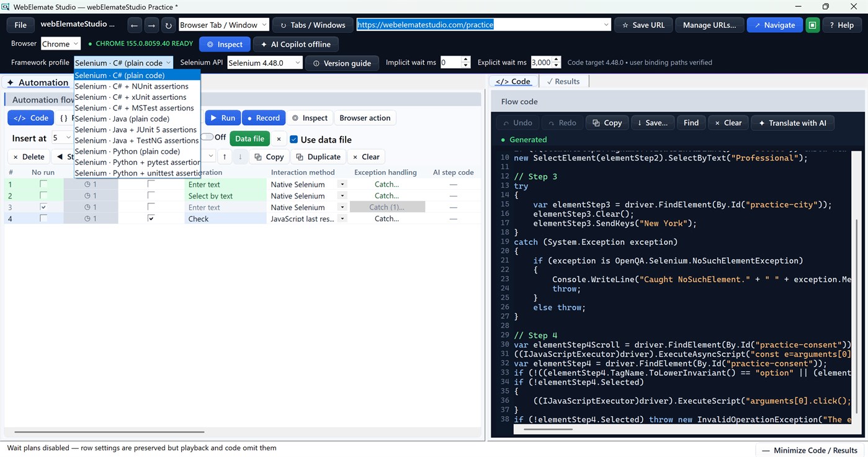This screenshot has height=457, width=868.
Task: Click the green square icon beside Navigate
Action: click(x=813, y=25)
